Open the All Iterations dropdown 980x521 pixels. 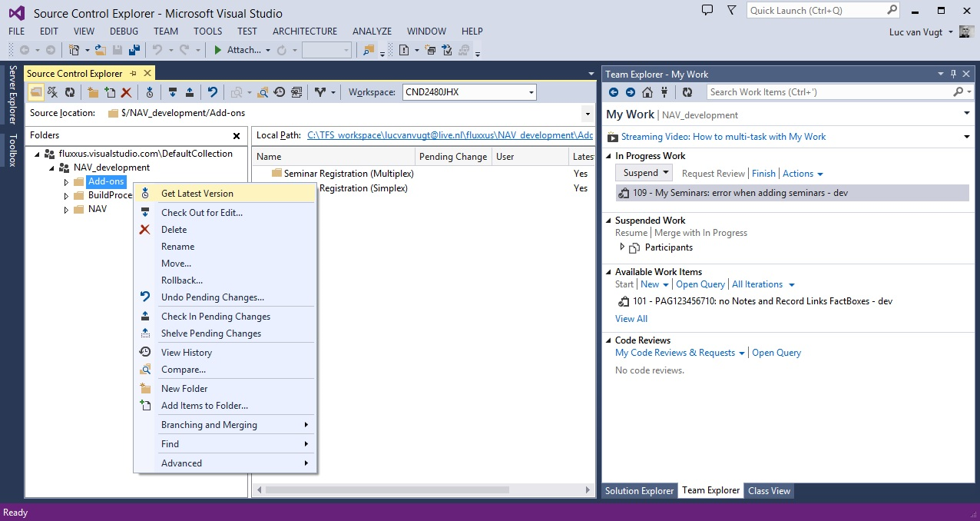pyautogui.click(x=763, y=284)
